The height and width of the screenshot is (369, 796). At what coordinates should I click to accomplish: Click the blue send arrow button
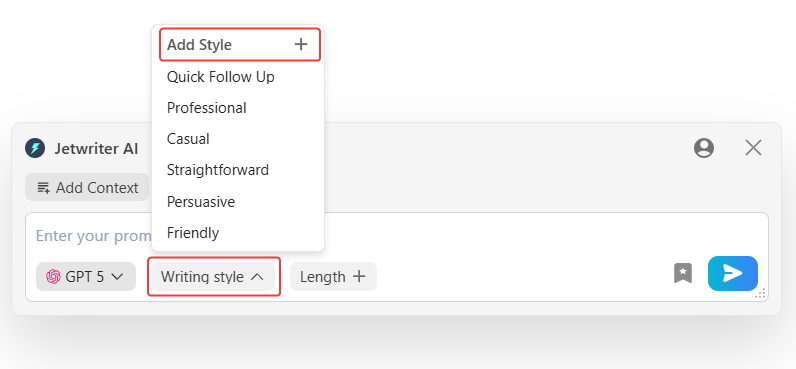click(x=733, y=274)
